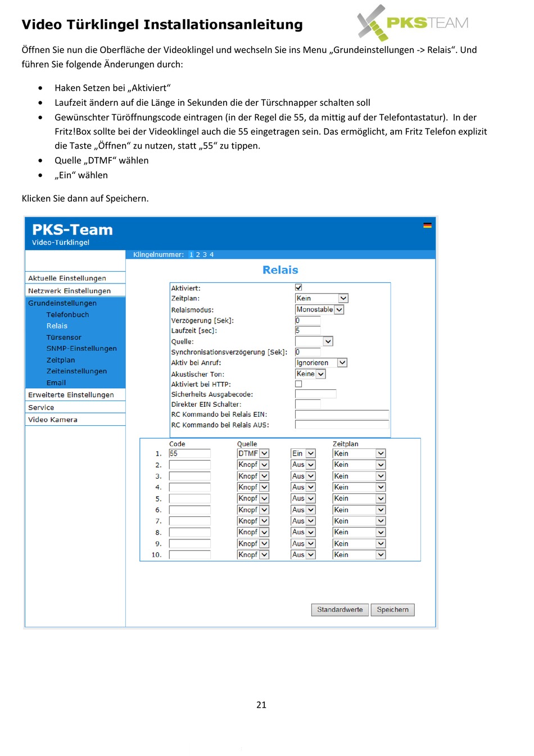This screenshot has width=534, height=756.
Task: Open the Relaismodus Monostable dropdown
Action: [x=319, y=309]
